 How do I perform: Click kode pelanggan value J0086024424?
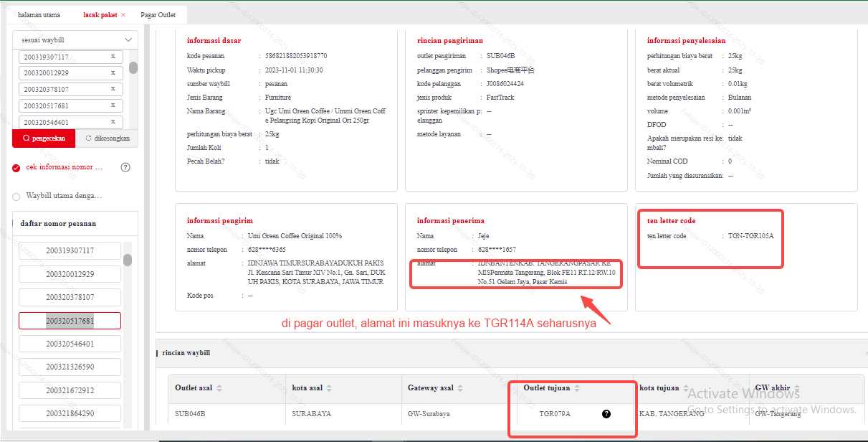(505, 84)
